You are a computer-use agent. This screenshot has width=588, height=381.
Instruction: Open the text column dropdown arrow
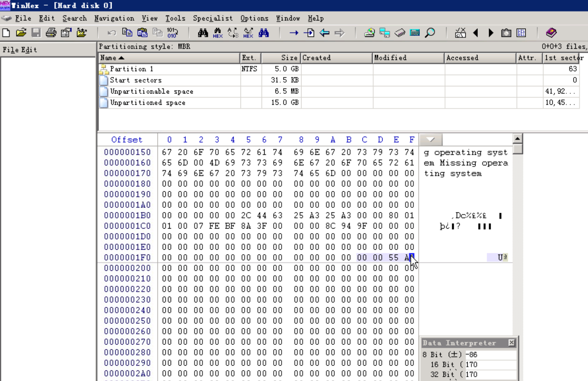point(430,140)
